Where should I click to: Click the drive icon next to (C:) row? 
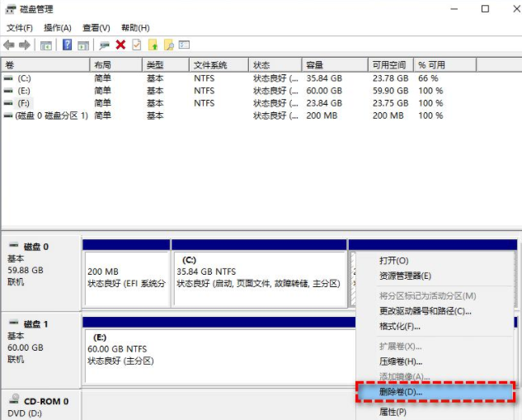click(x=8, y=78)
